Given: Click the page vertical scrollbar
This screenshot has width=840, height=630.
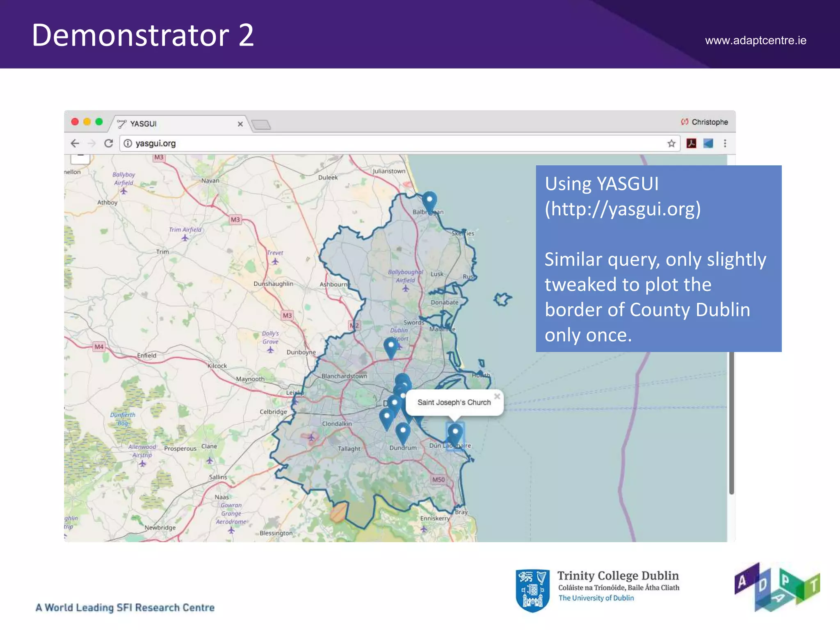Looking at the screenshot, I should [731, 422].
